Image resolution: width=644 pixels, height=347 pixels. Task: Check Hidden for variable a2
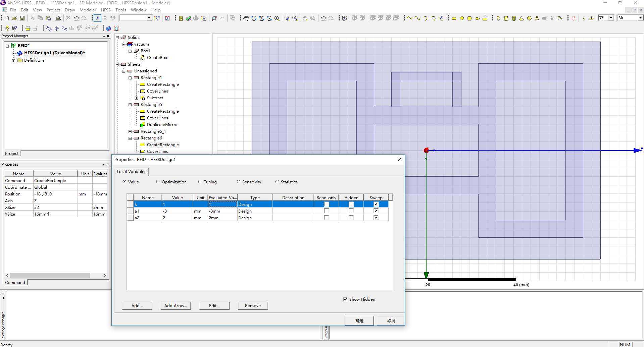[x=351, y=218]
